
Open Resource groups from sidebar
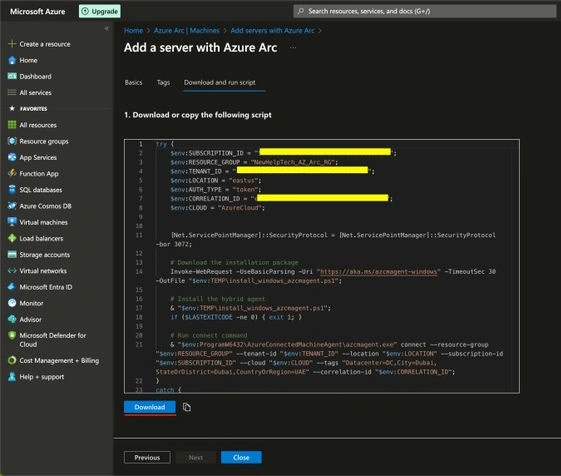tap(38, 141)
